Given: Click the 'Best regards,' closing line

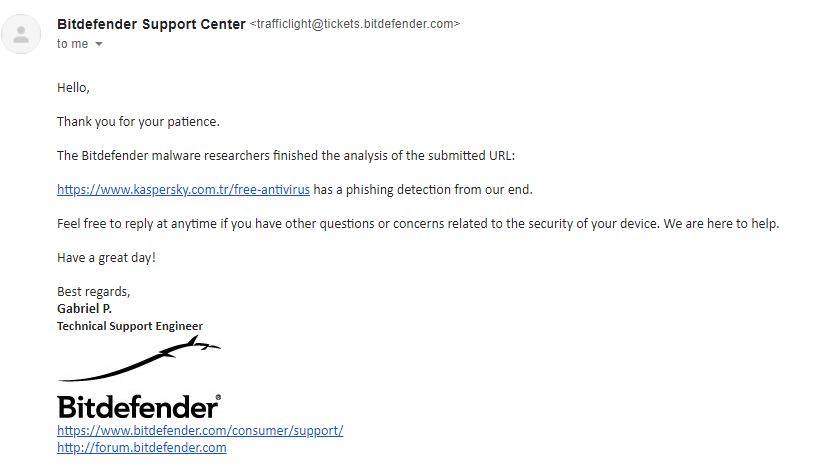Looking at the screenshot, I should (x=94, y=291).
